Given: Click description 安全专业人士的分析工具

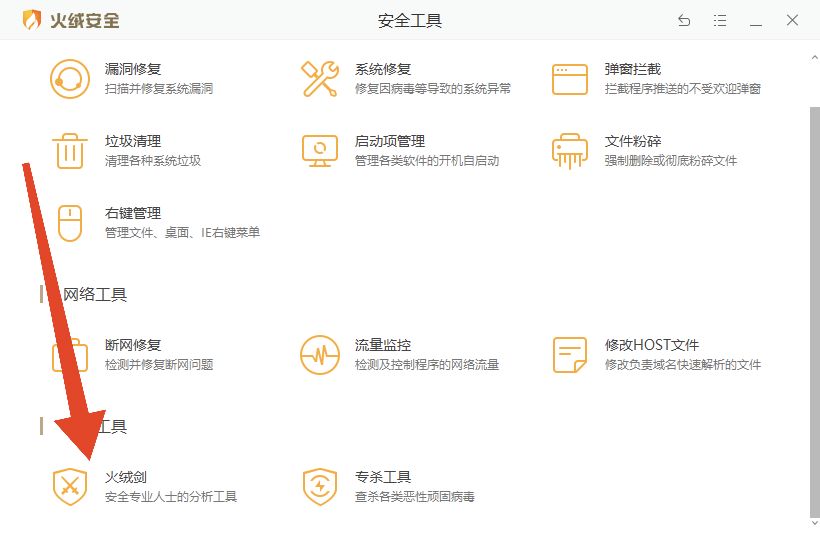Looking at the screenshot, I should (171, 496).
